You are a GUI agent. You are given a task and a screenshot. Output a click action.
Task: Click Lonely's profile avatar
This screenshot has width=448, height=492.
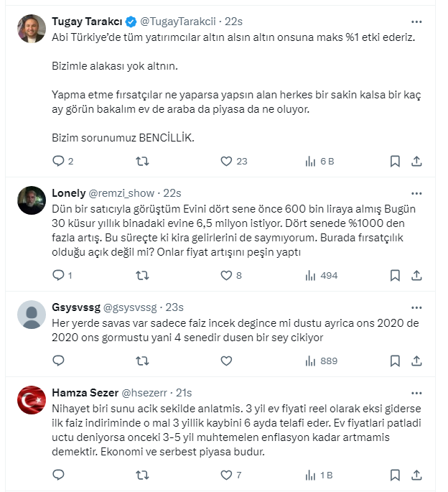tap(31, 200)
